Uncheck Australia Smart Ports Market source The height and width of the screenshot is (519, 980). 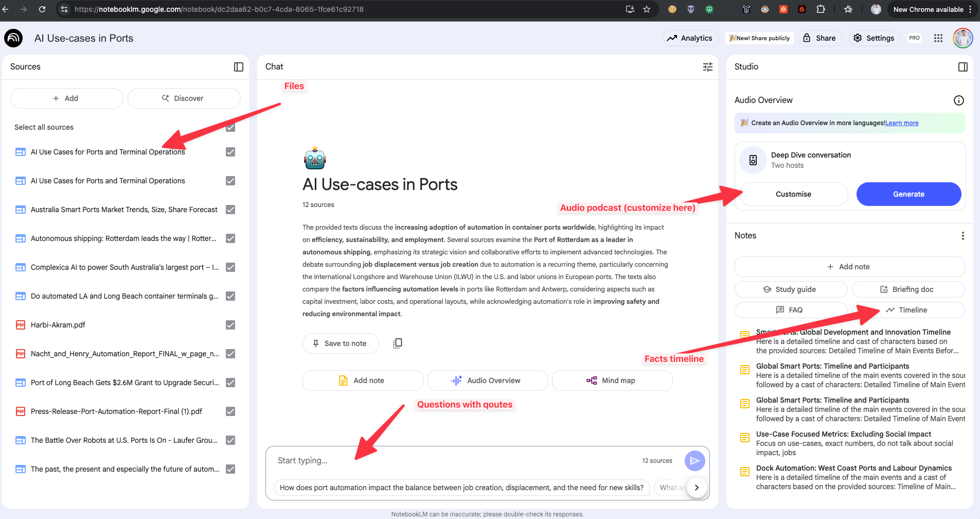(x=230, y=210)
